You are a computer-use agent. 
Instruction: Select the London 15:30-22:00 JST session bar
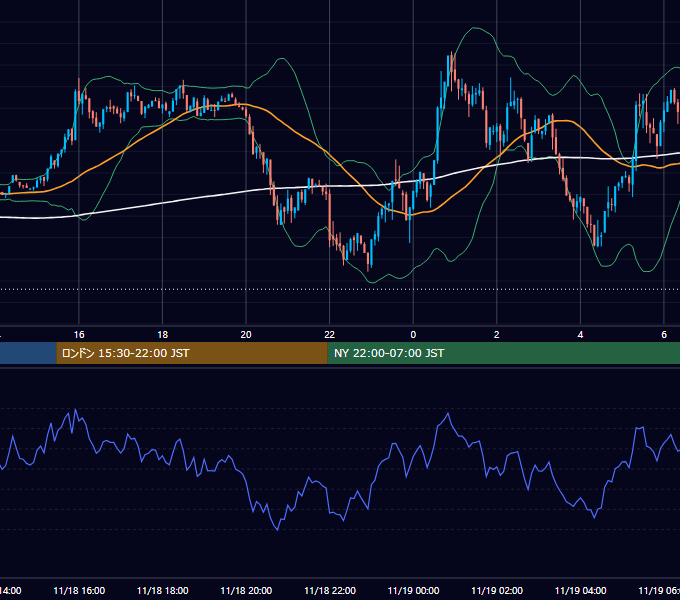point(192,353)
